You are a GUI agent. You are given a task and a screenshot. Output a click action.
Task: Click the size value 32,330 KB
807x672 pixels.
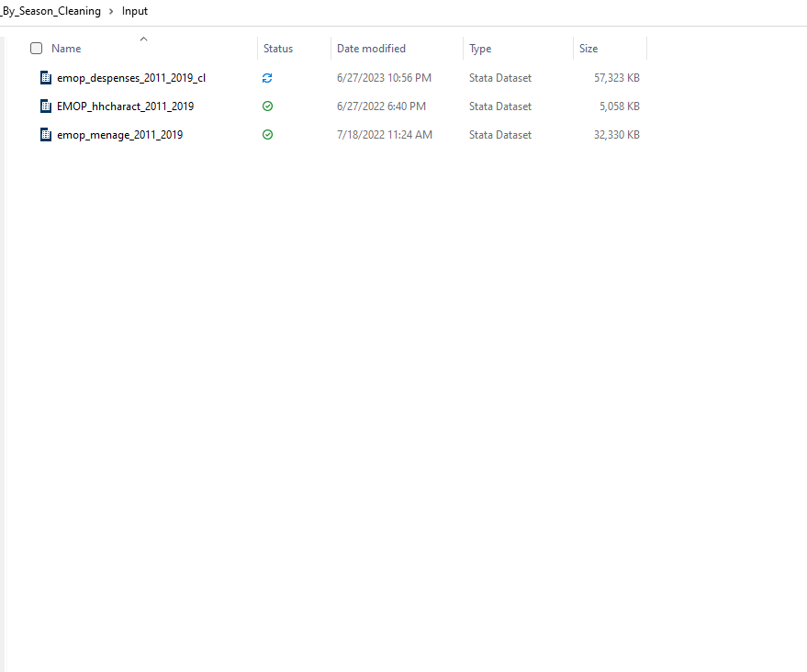pos(617,135)
